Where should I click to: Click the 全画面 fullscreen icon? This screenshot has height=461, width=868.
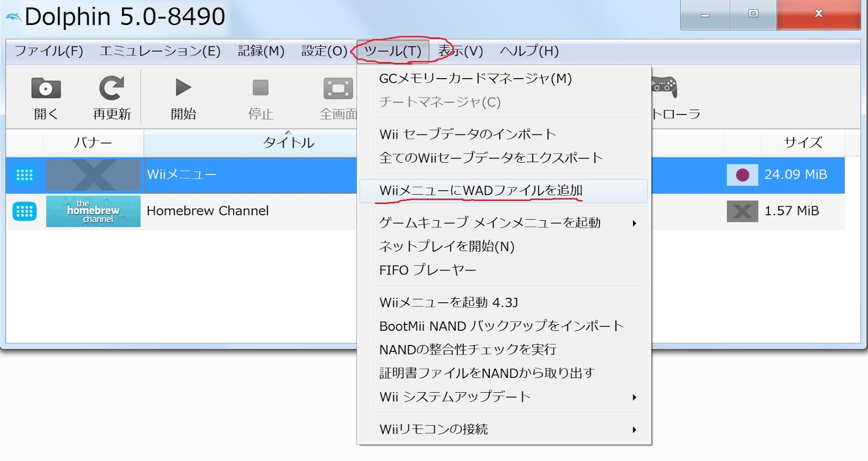338,88
